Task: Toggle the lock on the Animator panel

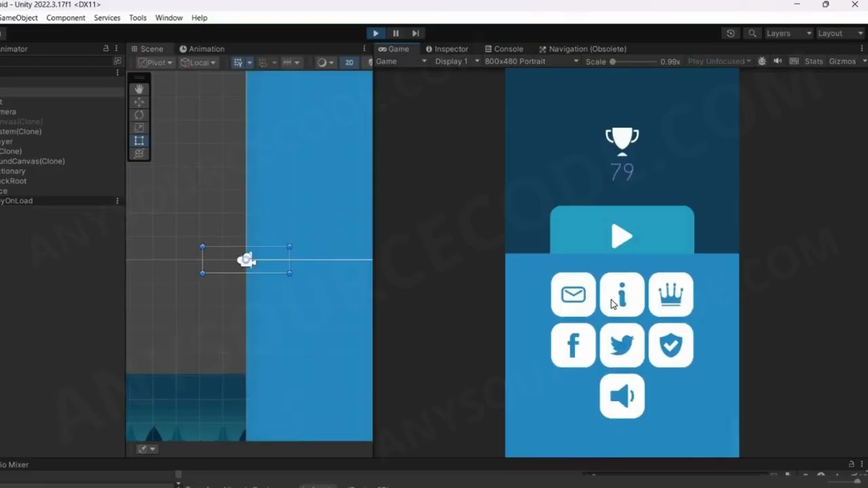Action: point(105,49)
